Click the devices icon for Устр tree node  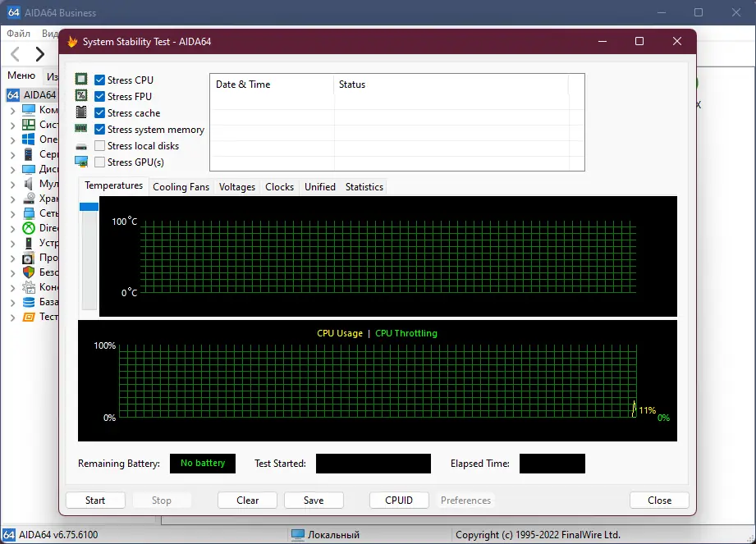tap(29, 243)
